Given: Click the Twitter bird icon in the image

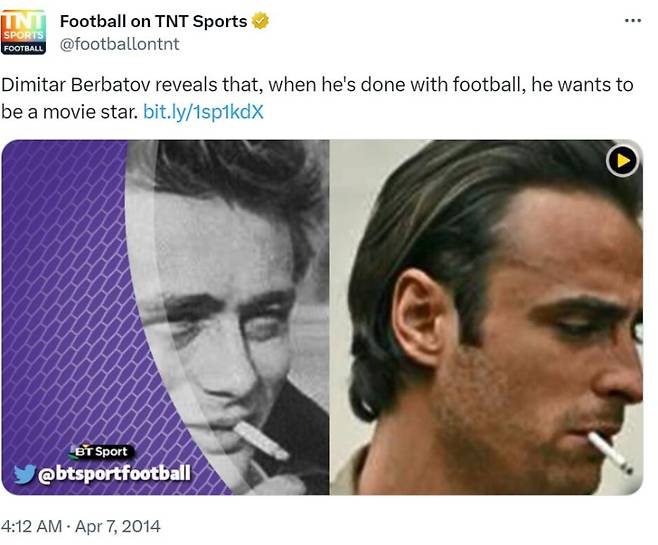Looking at the screenshot, I should pos(25,474).
